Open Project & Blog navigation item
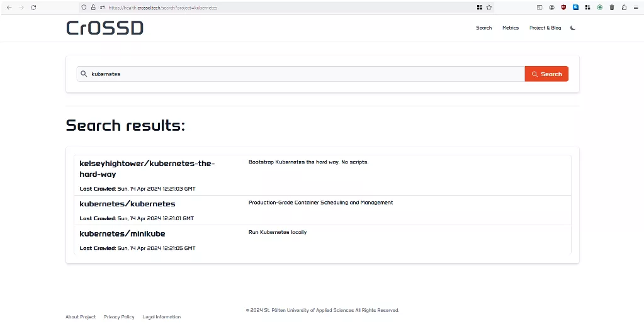Viewport: 644px width, 324px height. click(x=545, y=28)
